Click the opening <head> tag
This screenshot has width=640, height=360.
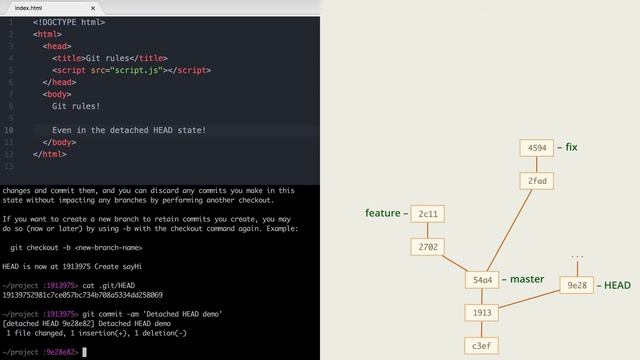[57, 47]
